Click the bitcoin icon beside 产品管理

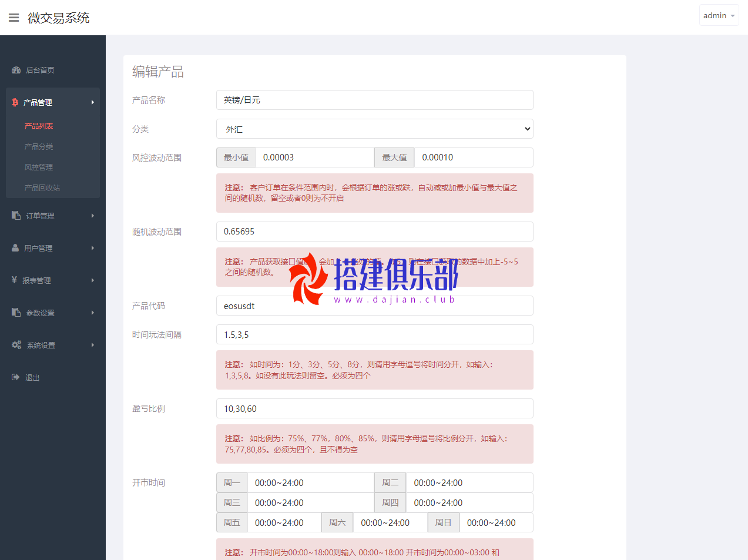(x=15, y=102)
